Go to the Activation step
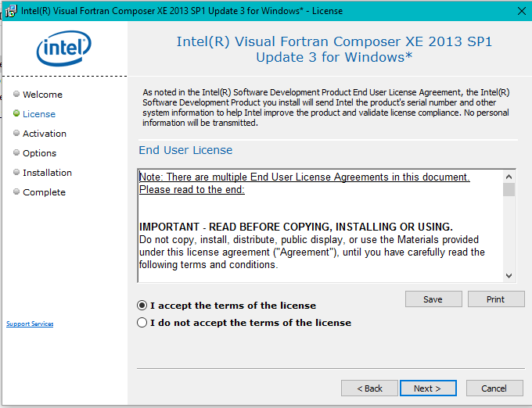The height and width of the screenshot is (408, 532). click(x=44, y=134)
